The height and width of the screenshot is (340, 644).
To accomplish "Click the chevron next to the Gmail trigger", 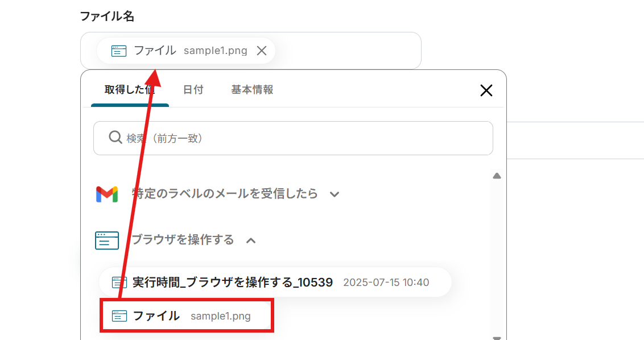I will click(x=335, y=194).
